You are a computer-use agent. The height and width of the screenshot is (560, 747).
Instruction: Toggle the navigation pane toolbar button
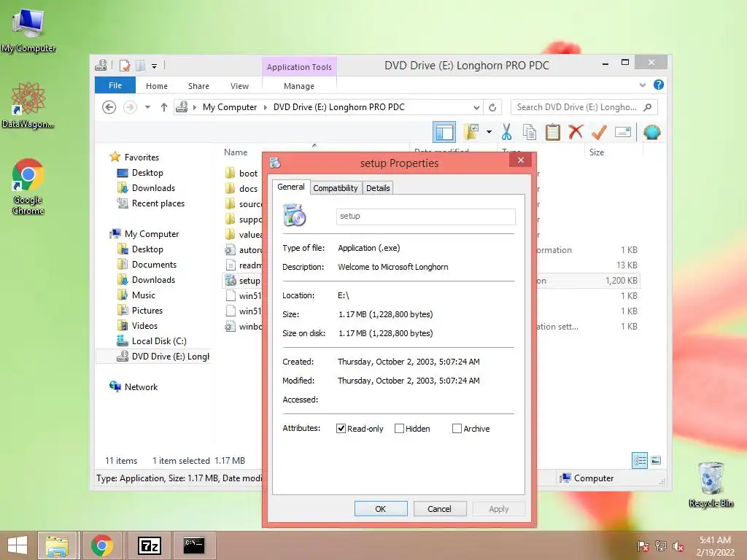pyautogui.click(x=444, y=132)
